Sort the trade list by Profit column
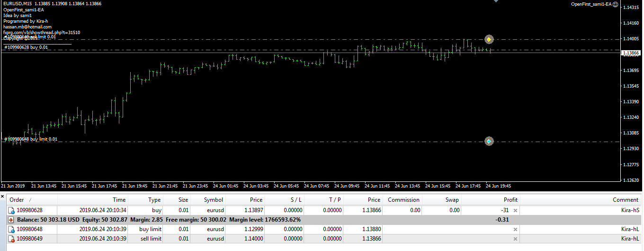This screenshot has width=644, height=251. pos(510,200)
